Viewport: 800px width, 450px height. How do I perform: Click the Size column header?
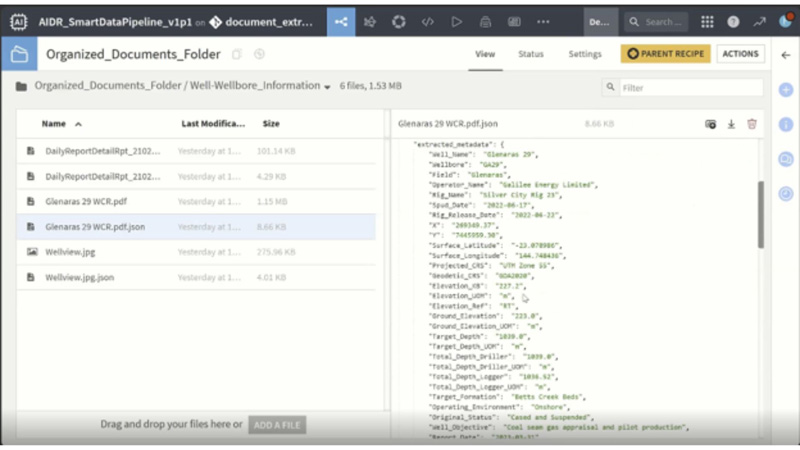click(x=271, y=123)
